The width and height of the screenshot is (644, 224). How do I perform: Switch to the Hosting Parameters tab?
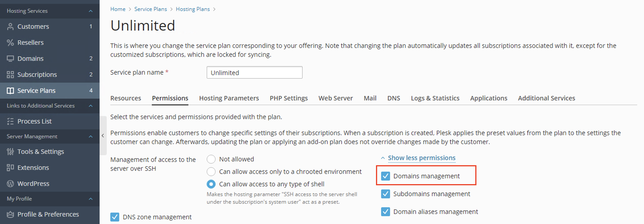click(x=229, y=98)
